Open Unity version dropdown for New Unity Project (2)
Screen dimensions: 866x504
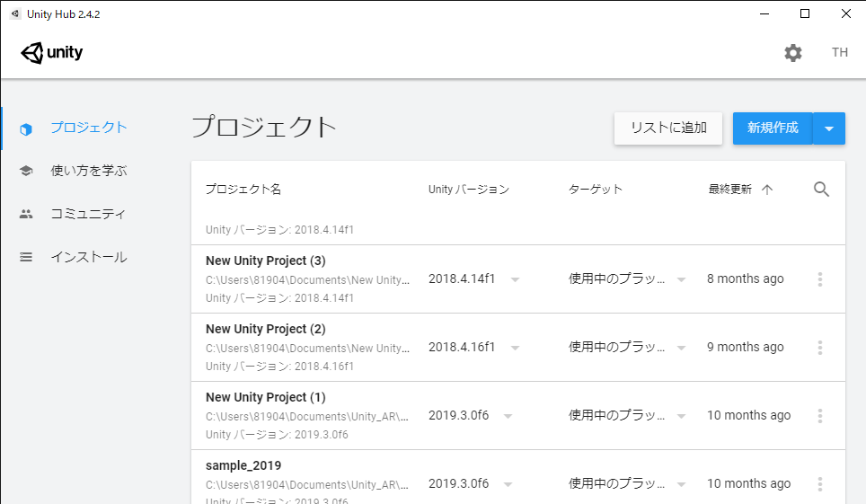tap(515, 349)
